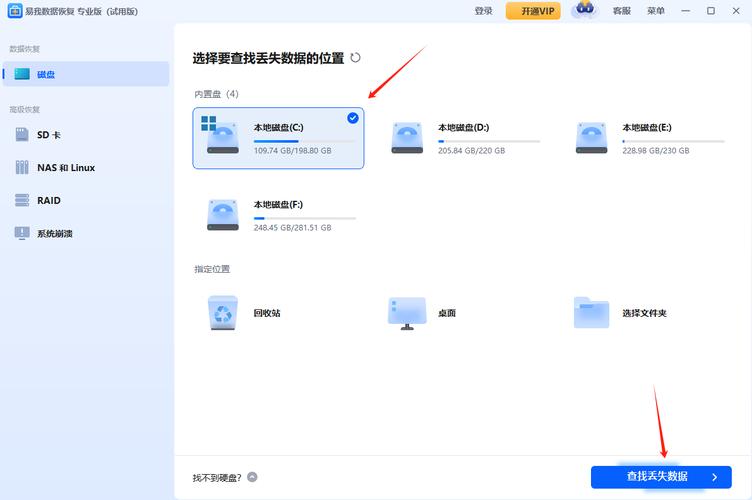Click the 205.84 GB/220 GB text
This screenshot has width=752, height=500.
471,151
